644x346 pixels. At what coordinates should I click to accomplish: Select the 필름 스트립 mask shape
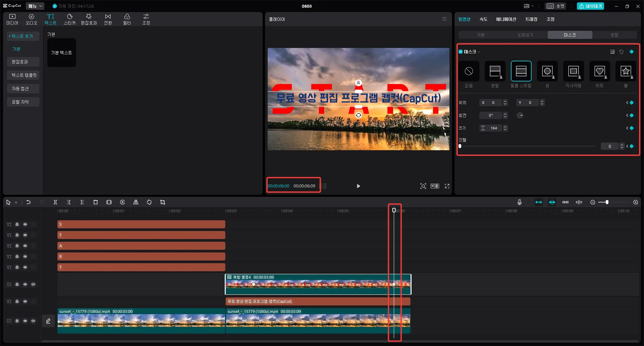521,71
